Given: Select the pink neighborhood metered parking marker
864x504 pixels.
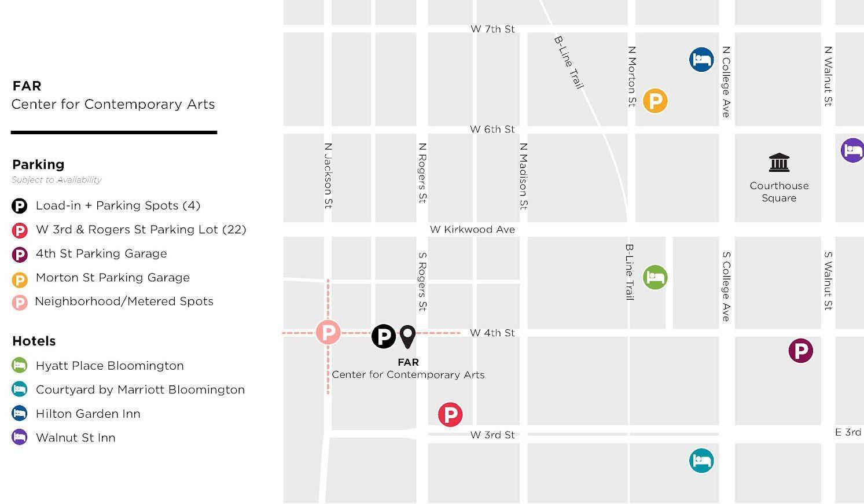Looking at the screenshot, I should (x=328, y=332).
